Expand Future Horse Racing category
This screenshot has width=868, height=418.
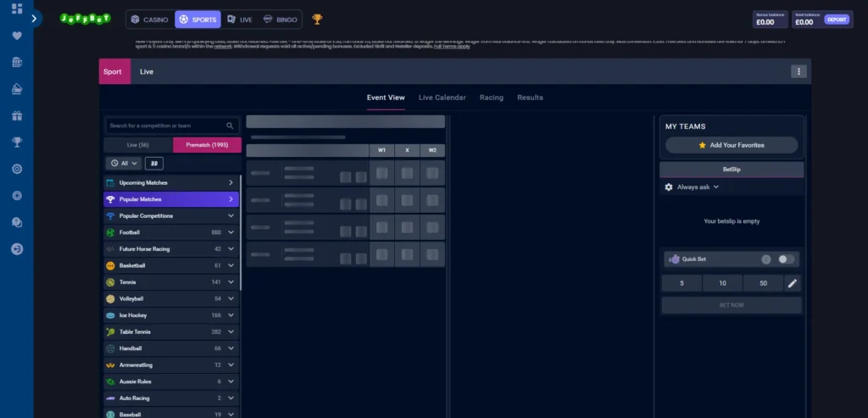[171, 249]
